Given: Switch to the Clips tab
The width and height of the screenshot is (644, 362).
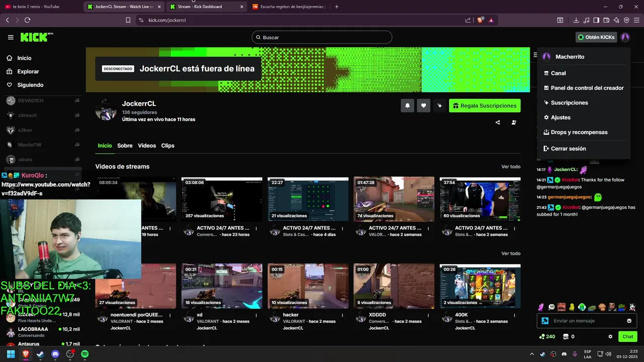Looking at the screenshot, I should tap(168, 145).
